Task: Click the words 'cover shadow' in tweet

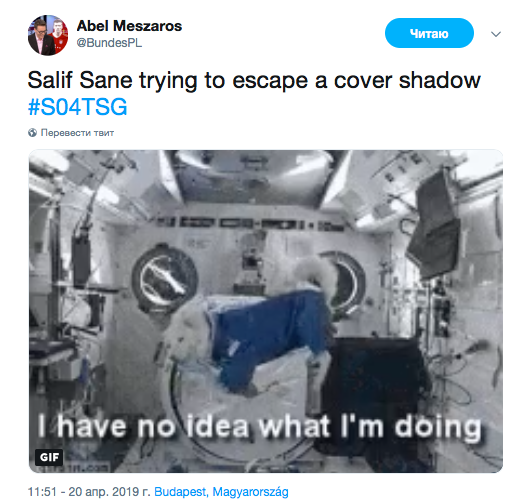Action: (x=407, y=80)
